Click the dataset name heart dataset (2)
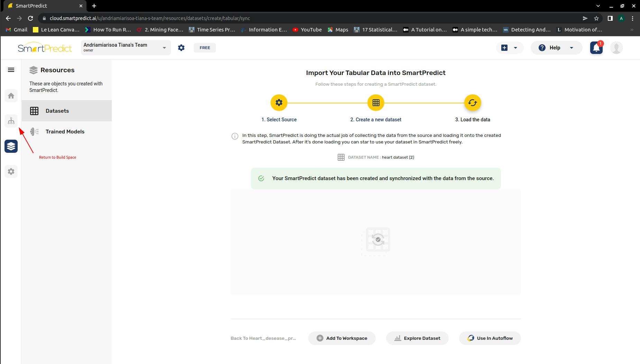 [x=398, y=157]
